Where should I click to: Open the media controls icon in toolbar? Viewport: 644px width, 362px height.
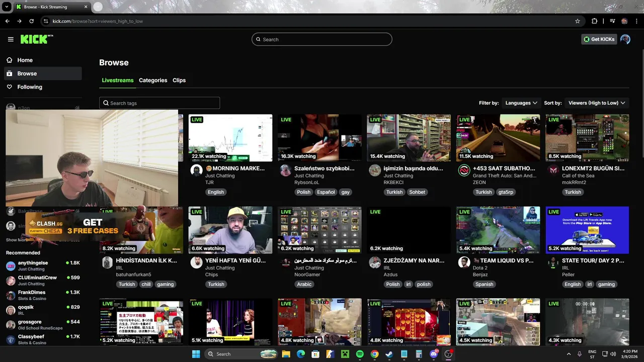tap(612, 21)
